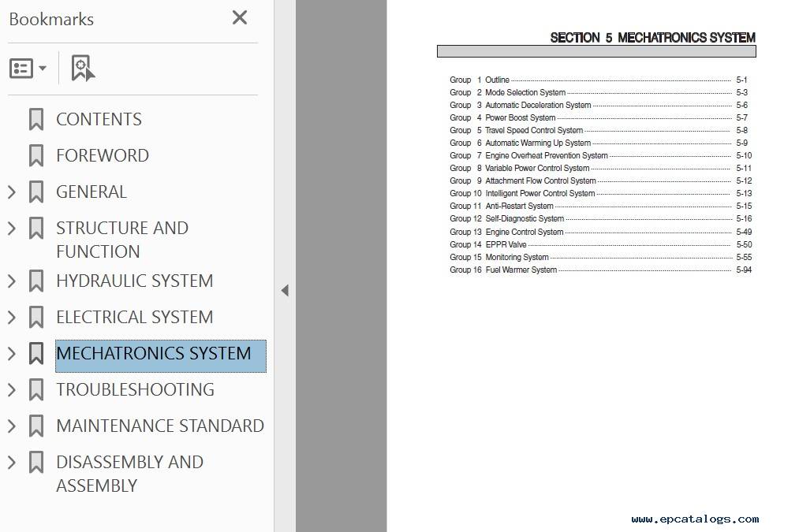Screen dimensions: 799x532
Task: Go to MAINTENANCE STANDARD bookmark
Action: (160, 426)
